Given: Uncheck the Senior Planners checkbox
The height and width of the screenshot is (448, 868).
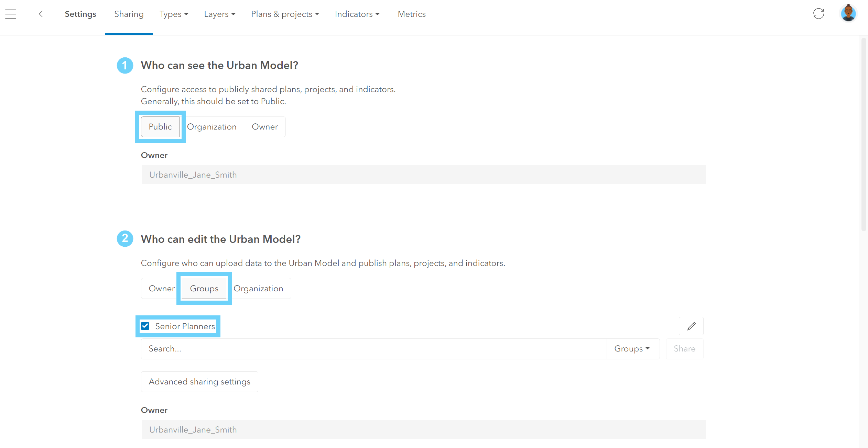Looking at the screenshot, I should pos(145,326).
